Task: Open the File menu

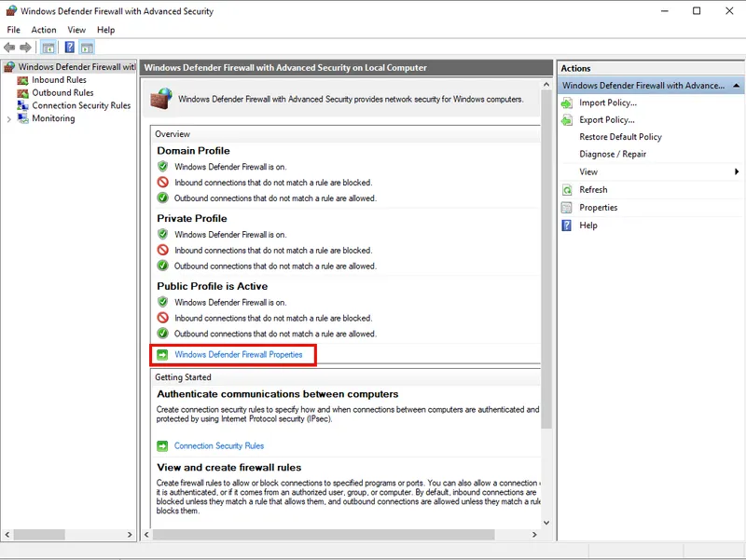Action: [14, 30]
